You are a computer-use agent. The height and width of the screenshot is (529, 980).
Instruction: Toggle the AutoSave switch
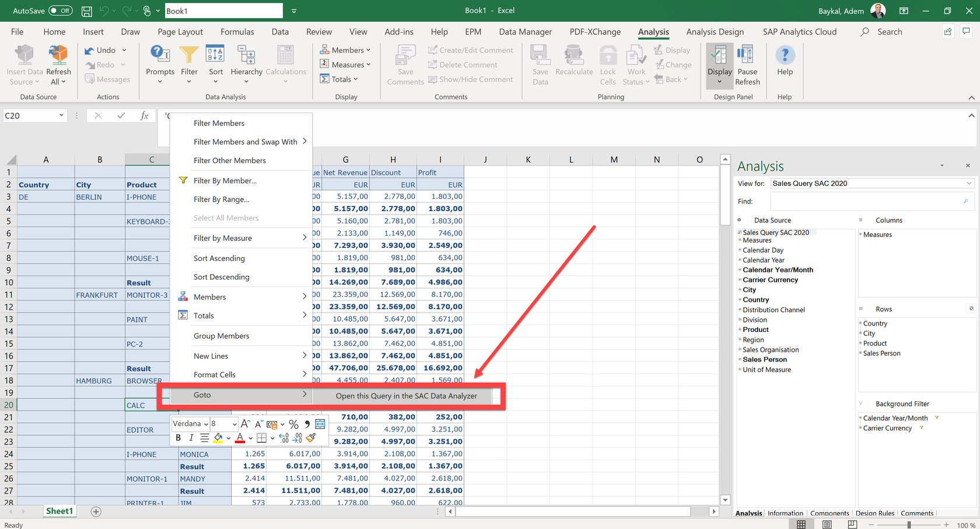(x=61, y=10)
